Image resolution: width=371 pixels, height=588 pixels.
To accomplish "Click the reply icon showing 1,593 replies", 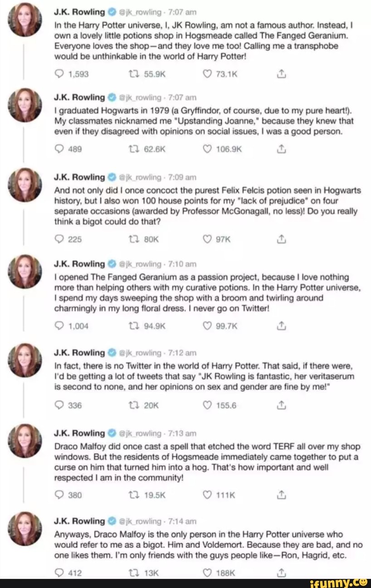I will coord(59,74).
